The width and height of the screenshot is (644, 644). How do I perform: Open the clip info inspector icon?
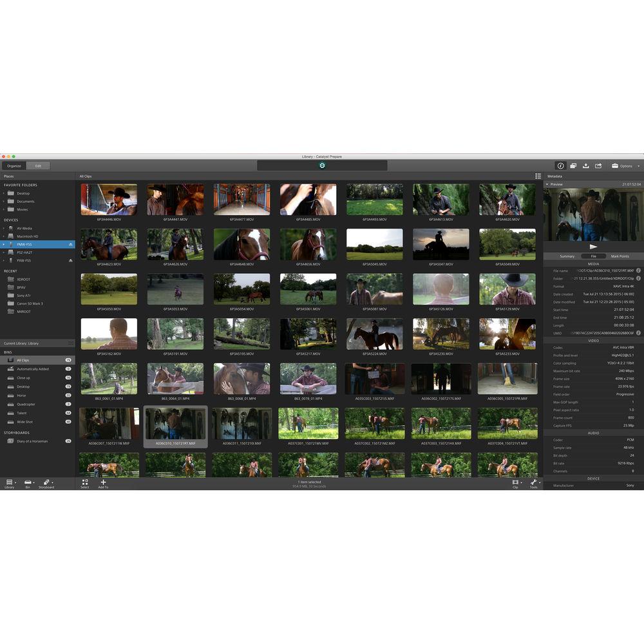560,166
